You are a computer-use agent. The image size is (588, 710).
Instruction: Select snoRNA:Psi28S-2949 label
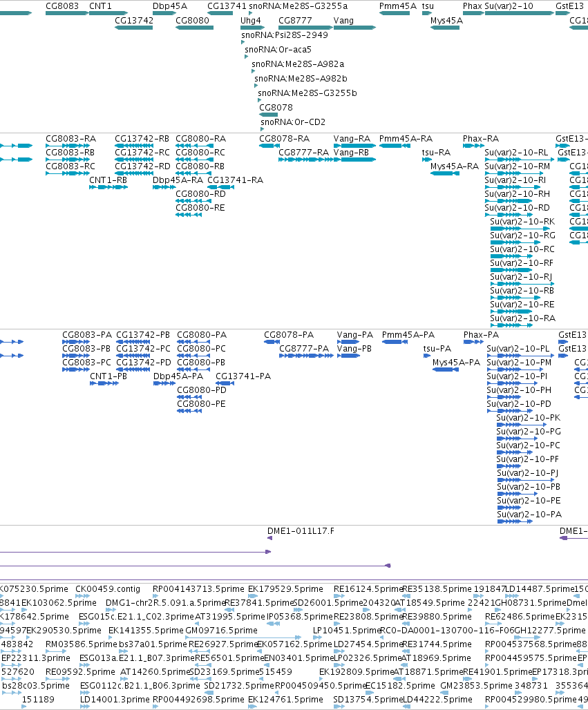[x=285, y=35]
